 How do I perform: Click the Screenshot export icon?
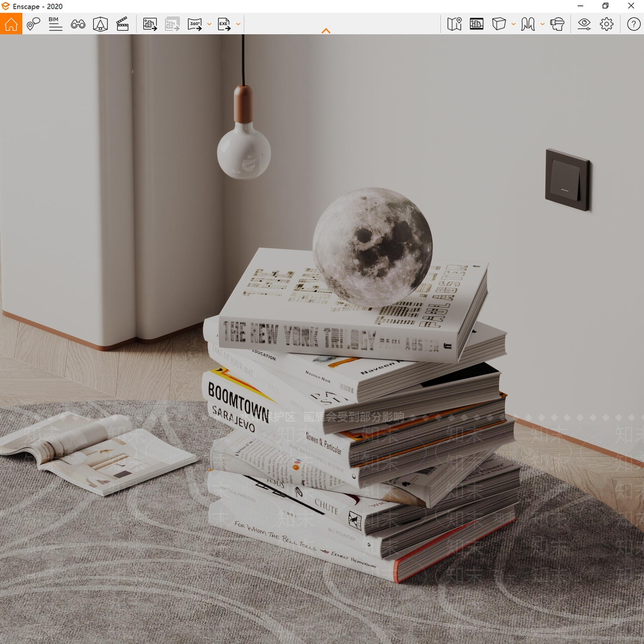[150, 24]
